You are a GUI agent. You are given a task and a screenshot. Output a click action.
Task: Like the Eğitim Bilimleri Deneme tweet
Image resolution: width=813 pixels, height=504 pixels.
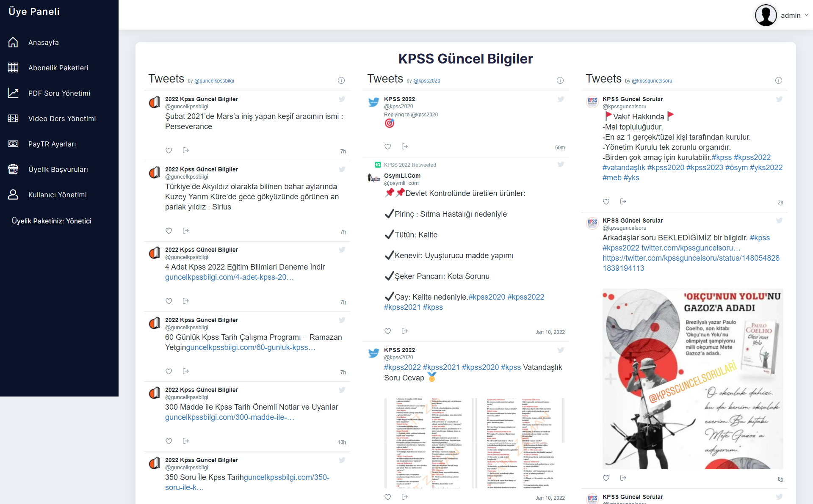click(169, 301)
